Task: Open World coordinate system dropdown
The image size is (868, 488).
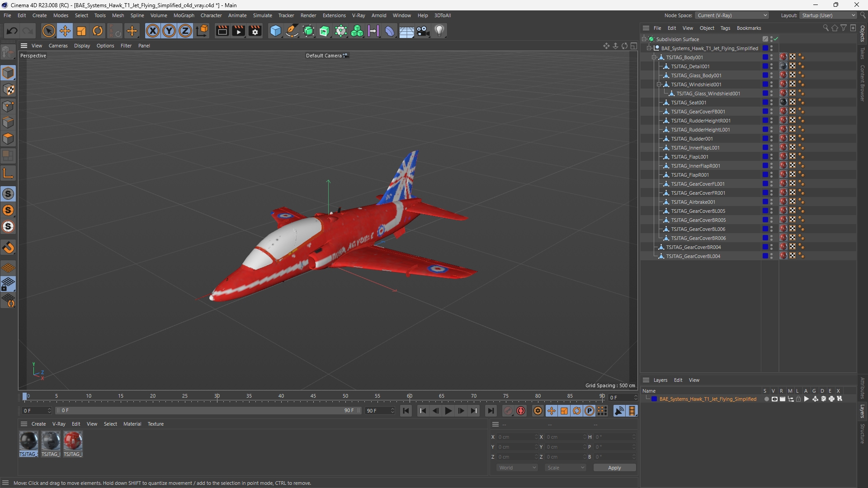Action: (517, 468)
